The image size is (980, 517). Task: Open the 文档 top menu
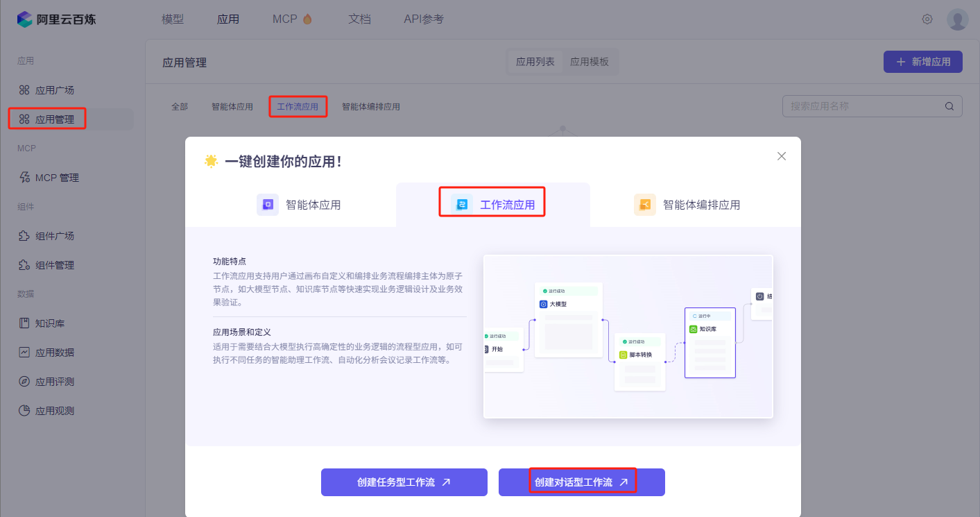click(x=359, y=19)
